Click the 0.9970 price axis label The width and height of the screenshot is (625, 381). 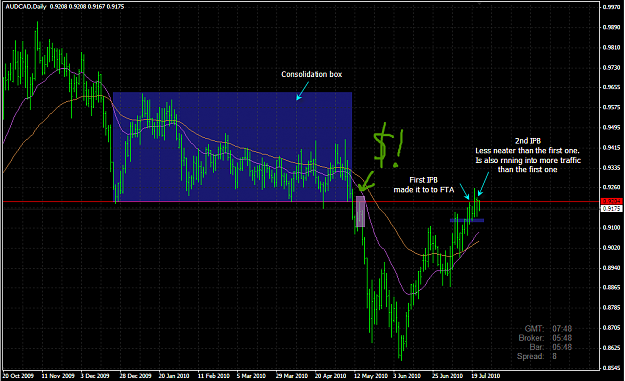[611, 7]
